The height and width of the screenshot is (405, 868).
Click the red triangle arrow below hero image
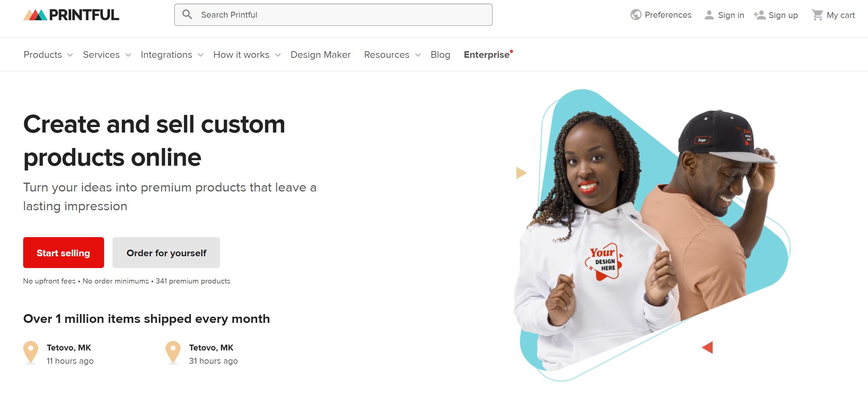708,347
